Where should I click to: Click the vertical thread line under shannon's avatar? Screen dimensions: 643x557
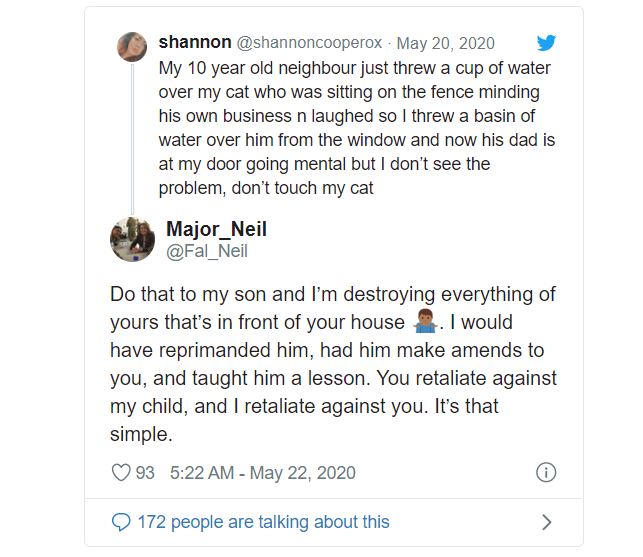(132, 130)
